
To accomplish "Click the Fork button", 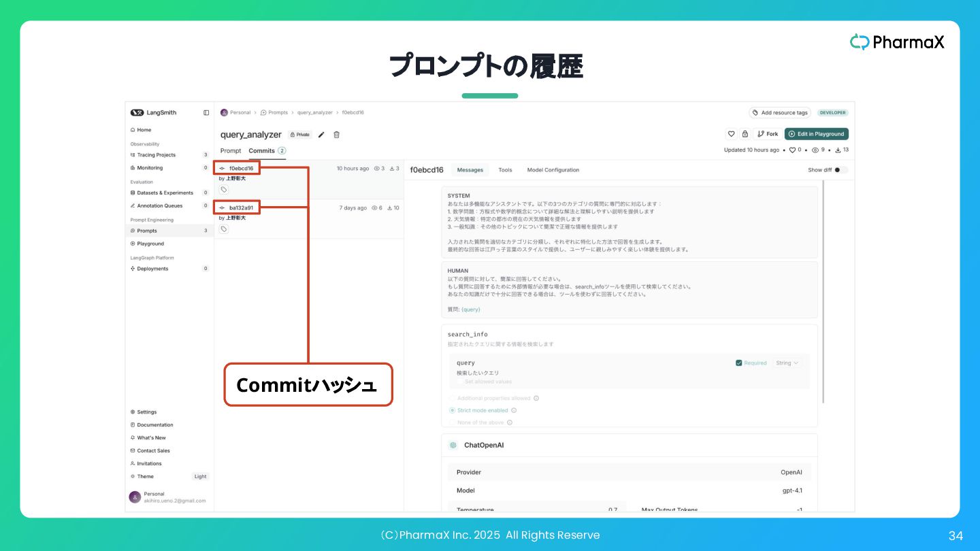I will pos(768,134).
